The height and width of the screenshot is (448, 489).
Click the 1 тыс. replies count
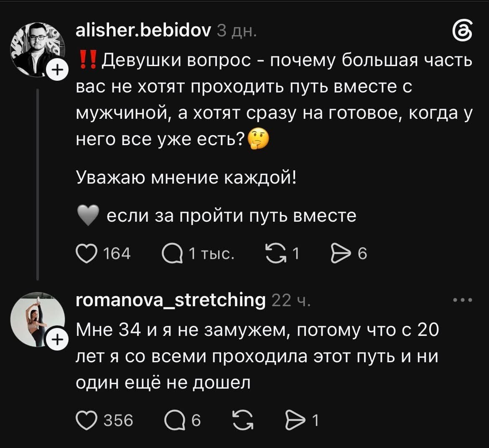tap(211, 253)
